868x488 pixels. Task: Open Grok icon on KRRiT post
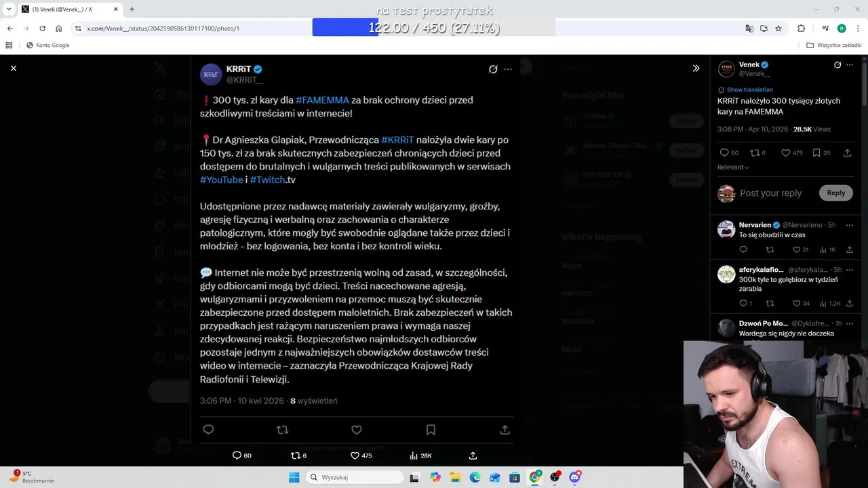(x=493, y=69)
